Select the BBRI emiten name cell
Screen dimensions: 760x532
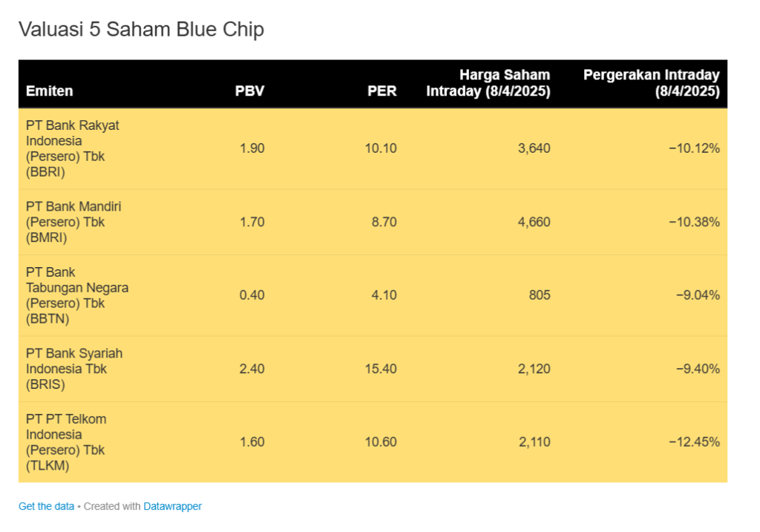click(x=73, y=148)
